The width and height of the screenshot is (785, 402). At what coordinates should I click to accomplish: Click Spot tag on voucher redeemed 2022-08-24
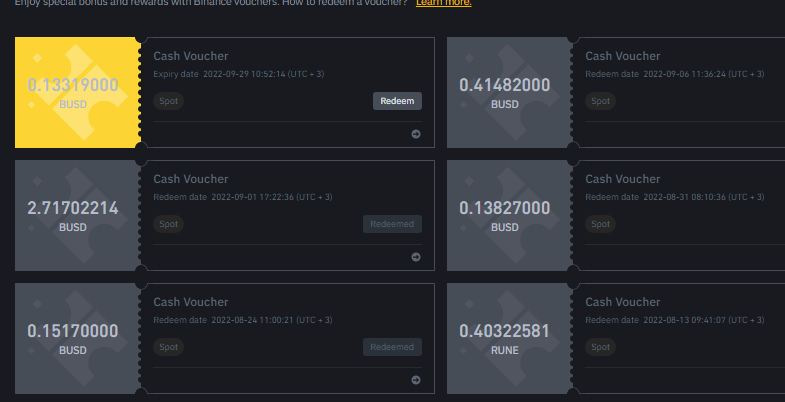pos(169,347)
